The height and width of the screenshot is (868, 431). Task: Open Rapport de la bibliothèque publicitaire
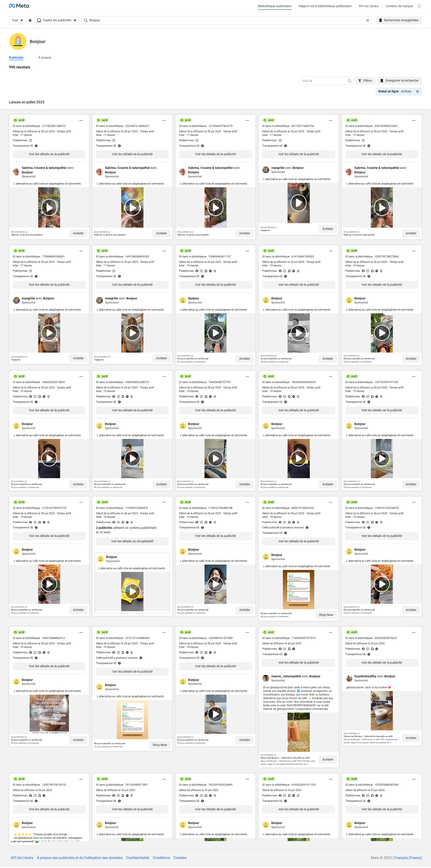[x=325, y=6]
